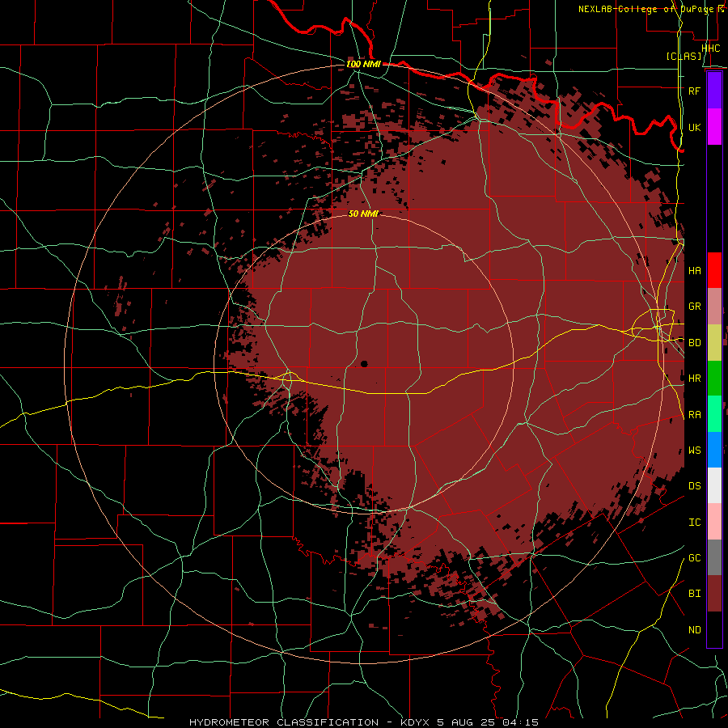Click the 'GR' legend label

[694, 307]
